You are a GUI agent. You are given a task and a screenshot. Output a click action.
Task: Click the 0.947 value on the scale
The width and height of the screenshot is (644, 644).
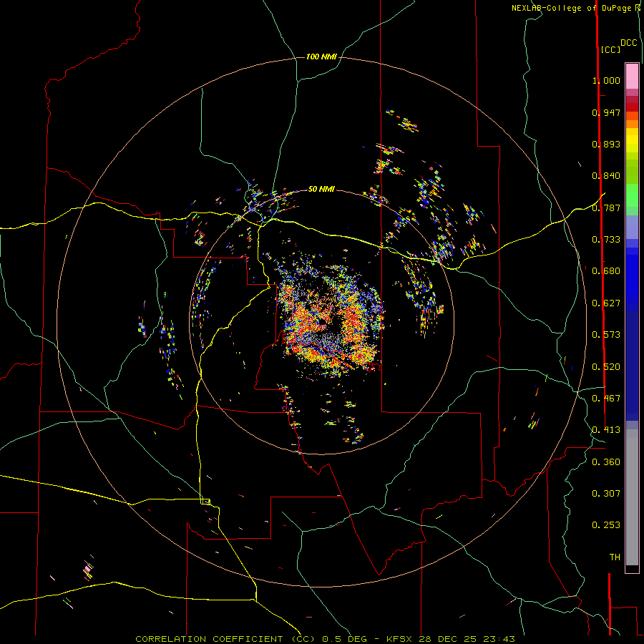click(x=606, y=112)
